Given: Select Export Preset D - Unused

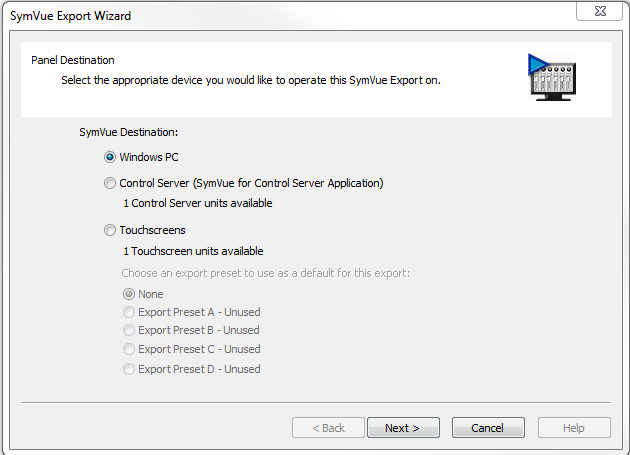Looking at the screenshot, I should point(129,369).
